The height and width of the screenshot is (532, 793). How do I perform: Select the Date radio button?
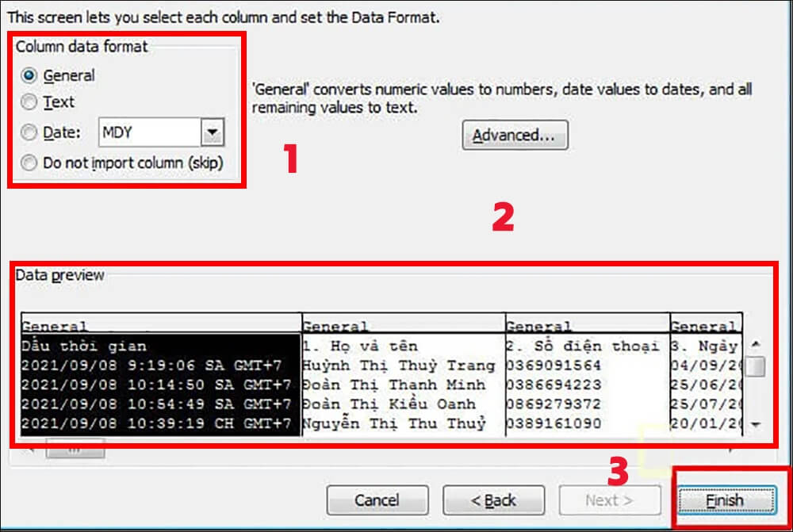tap(29, 132)
